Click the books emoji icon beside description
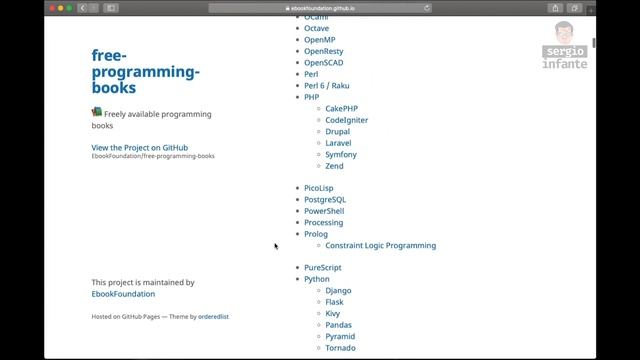 pos(97,111)
